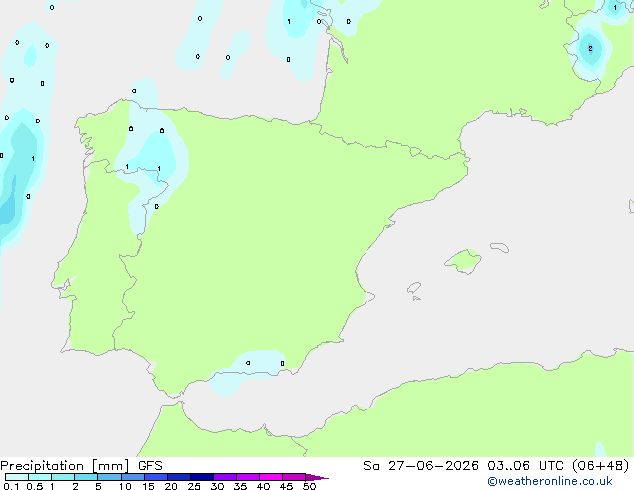Click the "0.5" legend scale label
Viewport: 634px width, 490px height.
pos(35,486)
